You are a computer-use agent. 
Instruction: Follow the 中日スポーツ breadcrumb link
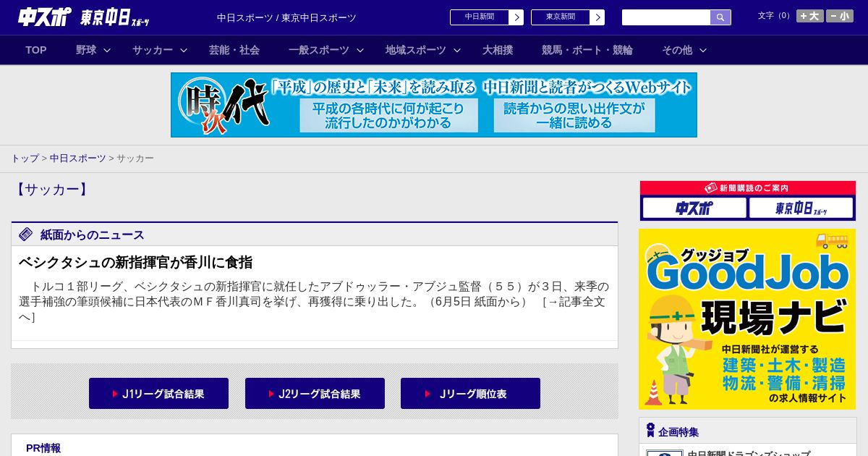point(78,158)
